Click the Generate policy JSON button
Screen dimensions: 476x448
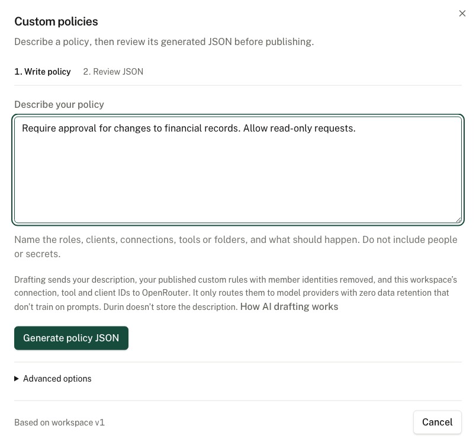71,338
